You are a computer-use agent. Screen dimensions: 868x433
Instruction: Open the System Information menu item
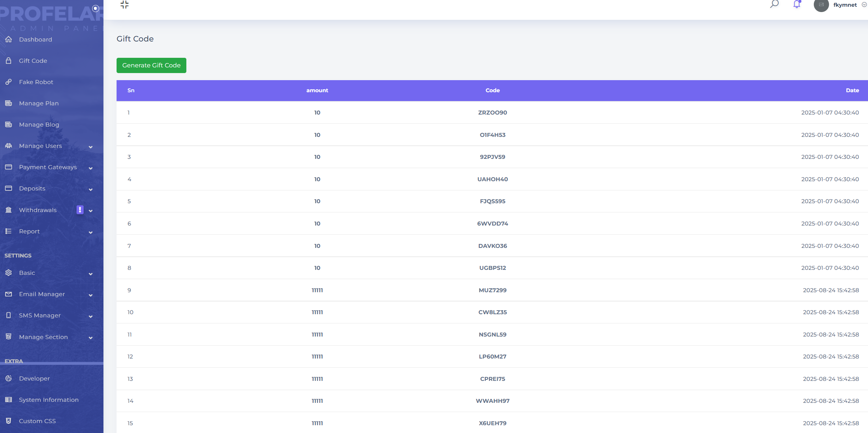(49, 400)
